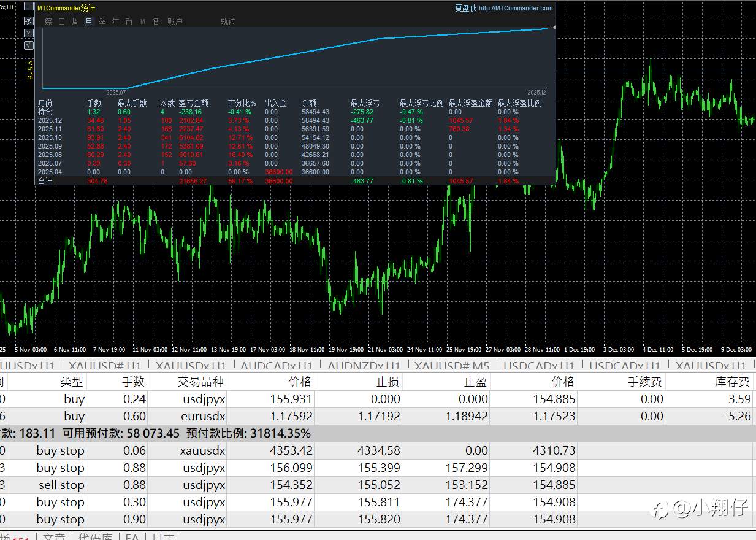
Task: Show the 年 yearly statistics
Action: click(115, 21)
